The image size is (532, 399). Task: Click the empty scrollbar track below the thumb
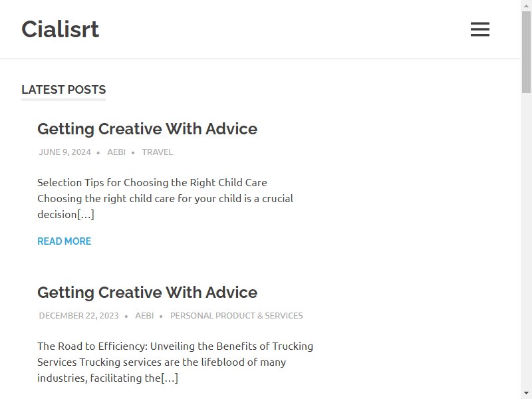(526, 237)
